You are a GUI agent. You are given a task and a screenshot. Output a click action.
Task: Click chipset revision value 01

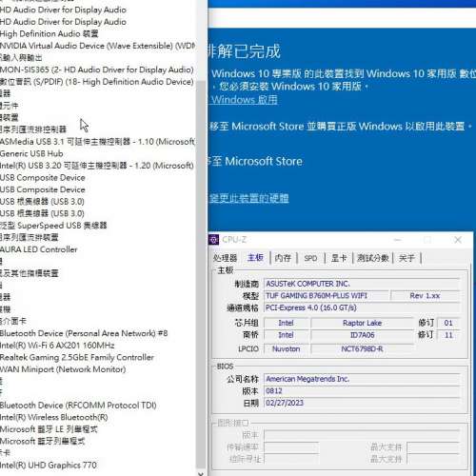coord(448,323)
